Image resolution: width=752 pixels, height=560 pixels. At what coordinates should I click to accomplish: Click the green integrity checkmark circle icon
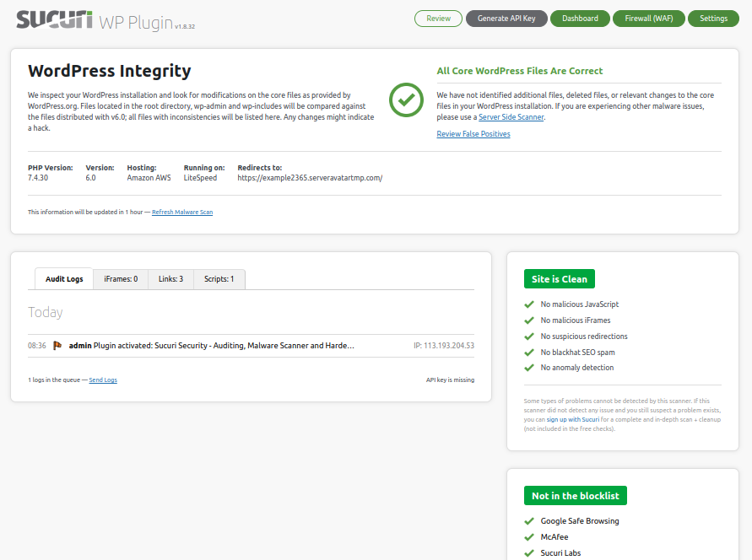(x=406, y=100)
